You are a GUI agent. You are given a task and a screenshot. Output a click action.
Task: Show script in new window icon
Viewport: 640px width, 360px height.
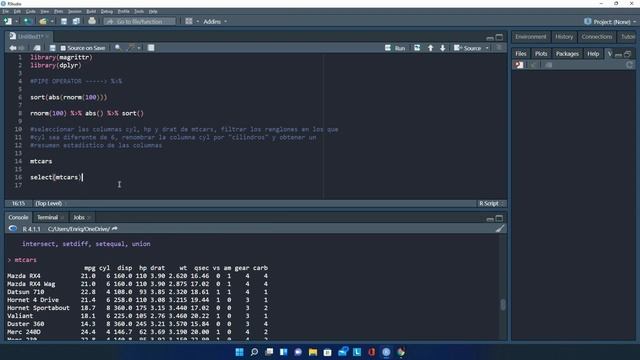[37, 48]
